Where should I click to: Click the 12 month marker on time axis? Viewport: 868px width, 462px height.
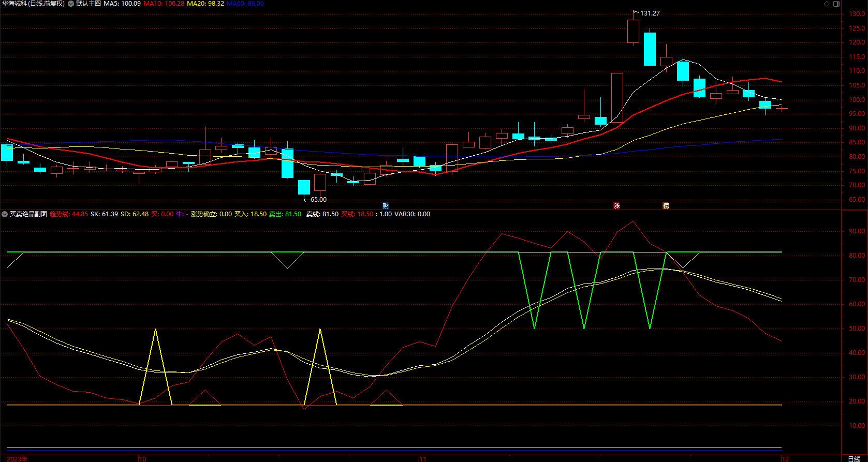click(x=785, y=459)
